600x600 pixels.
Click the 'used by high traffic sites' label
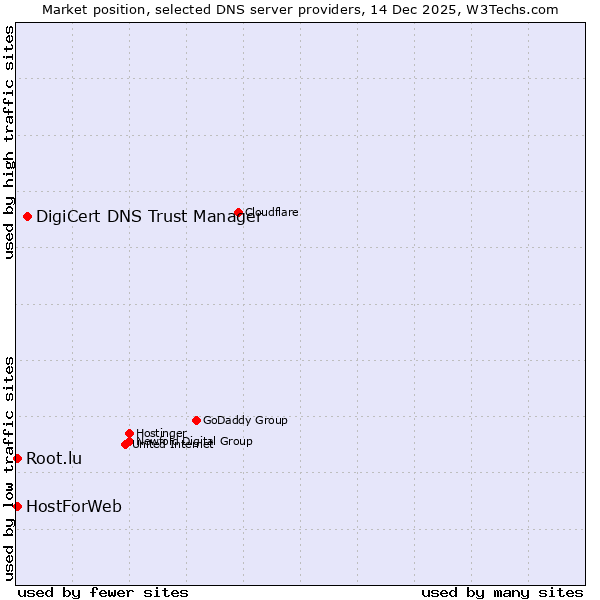(9, 142)
